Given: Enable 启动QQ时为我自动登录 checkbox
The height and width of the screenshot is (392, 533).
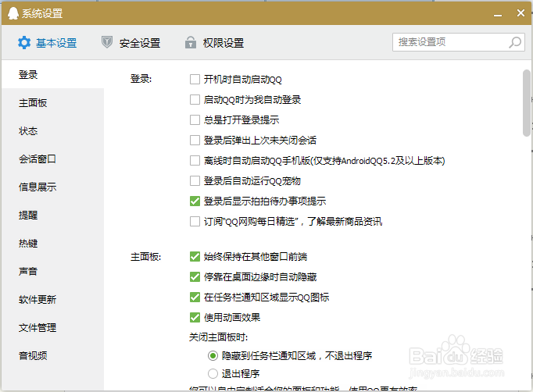Looking at the screenshot, I should coord(195,99).
